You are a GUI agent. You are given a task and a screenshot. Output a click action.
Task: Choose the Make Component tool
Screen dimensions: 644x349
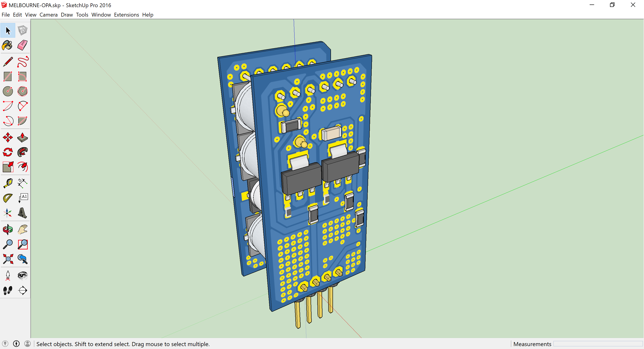[23, 30]
